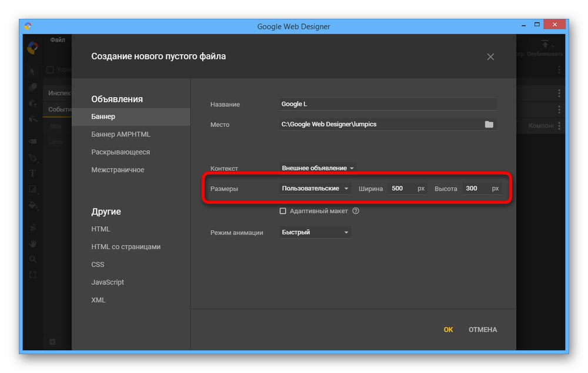Screen dimensions: 588x373
Task: Expand the Размеры Пользовательские dropdown
Action: click(x=315, y=189)
